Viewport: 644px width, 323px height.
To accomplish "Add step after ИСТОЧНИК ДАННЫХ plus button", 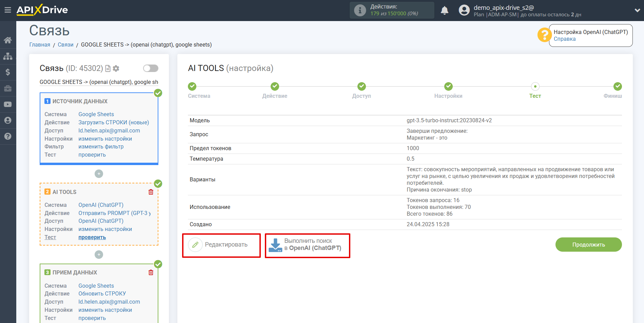I will (99, 174).
